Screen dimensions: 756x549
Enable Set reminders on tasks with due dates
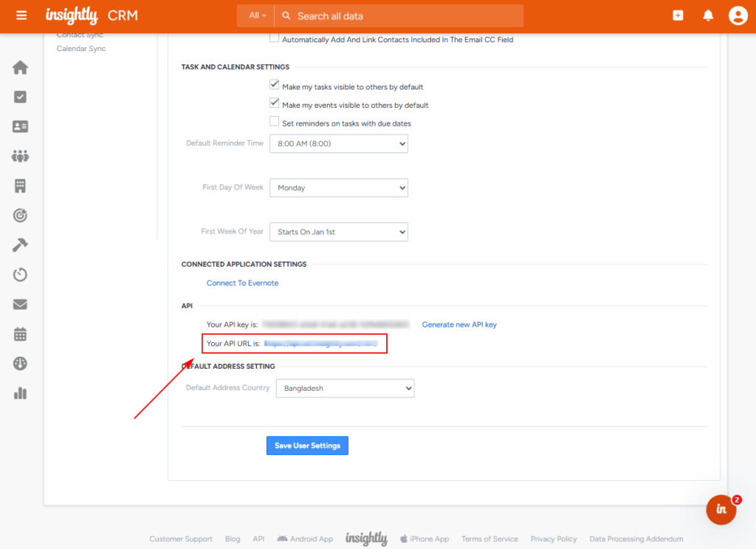275,123
